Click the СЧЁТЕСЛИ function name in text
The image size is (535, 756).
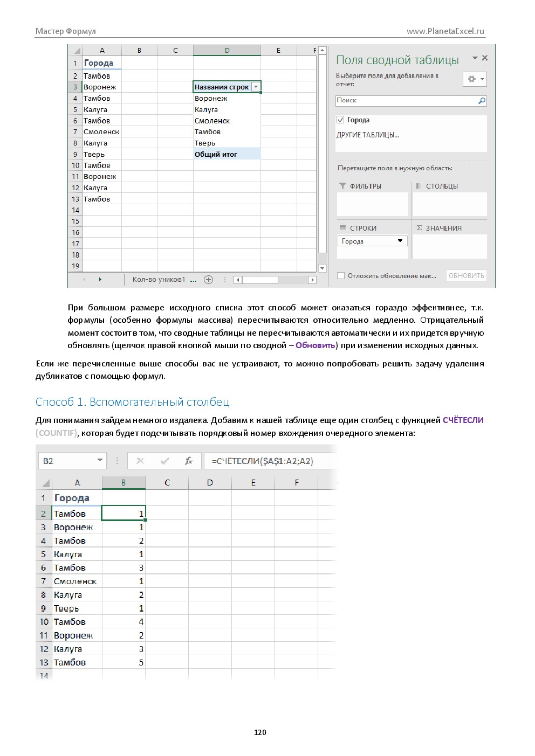463,420
